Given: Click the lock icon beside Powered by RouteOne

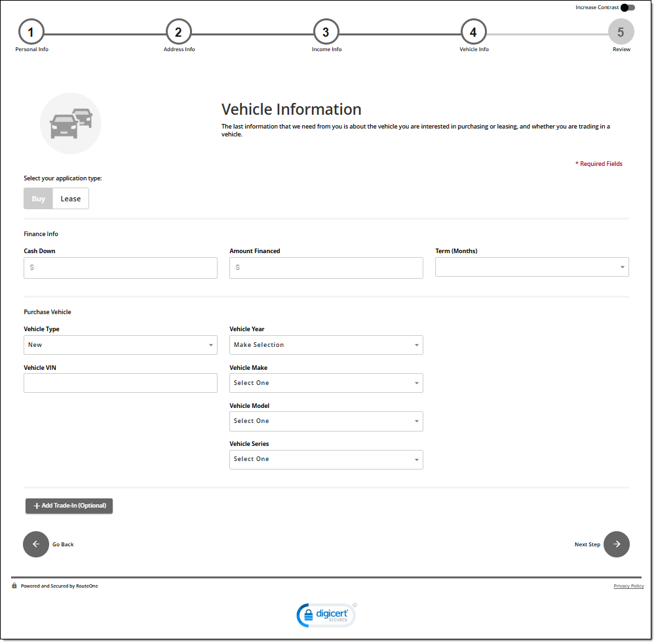Looking at the screenshot, I should click(14, 586).
